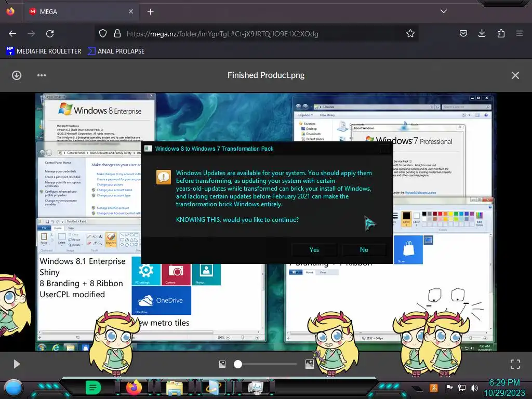
Task: Close the MEGA tab
Action: point(130,11)
